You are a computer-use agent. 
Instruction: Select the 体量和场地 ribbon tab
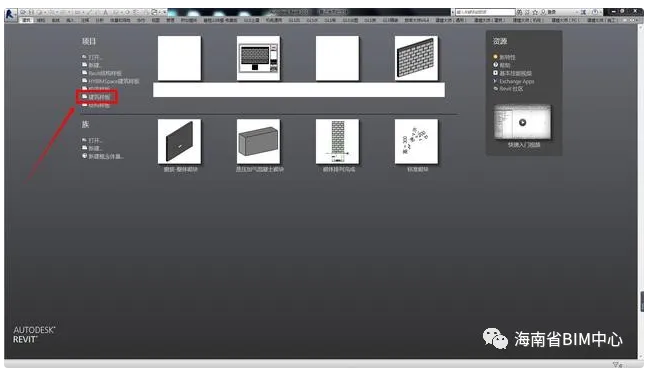click(120, 20)
